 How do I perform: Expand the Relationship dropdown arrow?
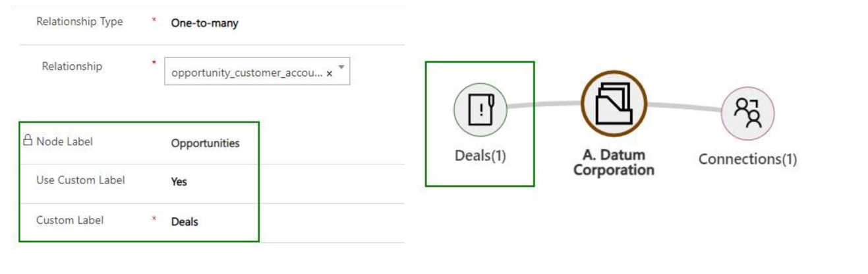coord(341,67)
